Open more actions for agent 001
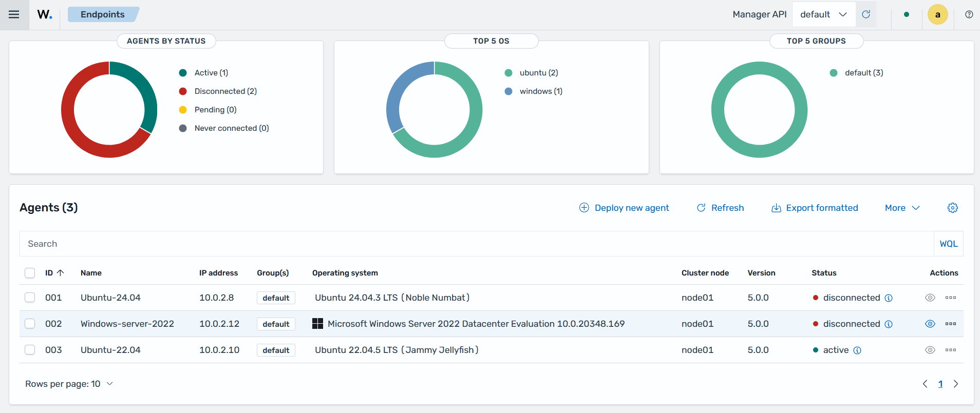The height and width of the screenshot is (413, 980). tap(951, 298)
